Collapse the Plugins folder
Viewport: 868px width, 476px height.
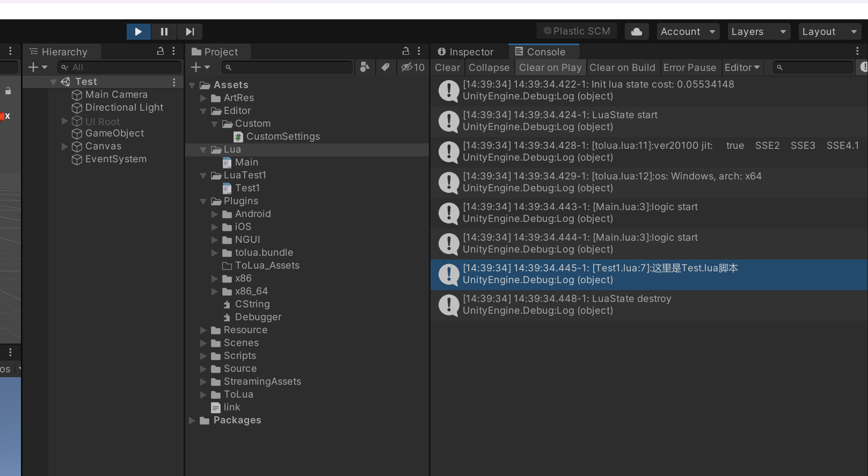(203, 201)
